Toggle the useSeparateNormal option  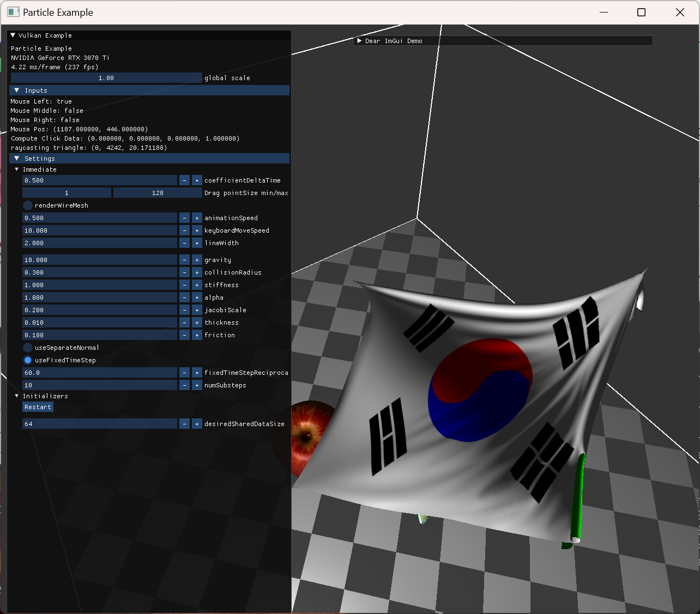[28, 348]
